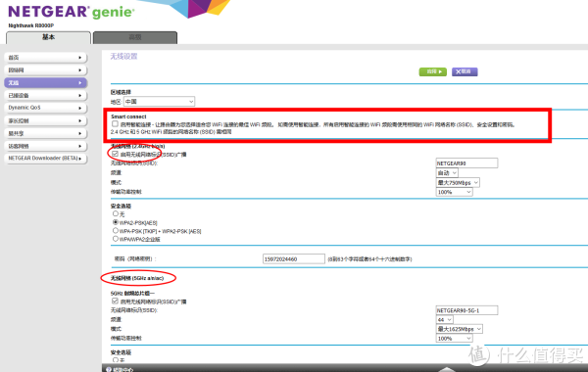Click the Smart connect section title
Screen dimensions: 588x372
pos(128,116)
